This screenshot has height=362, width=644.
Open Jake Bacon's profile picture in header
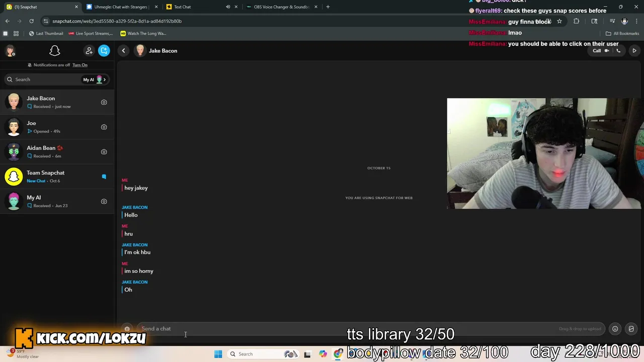tap(140, 51)
